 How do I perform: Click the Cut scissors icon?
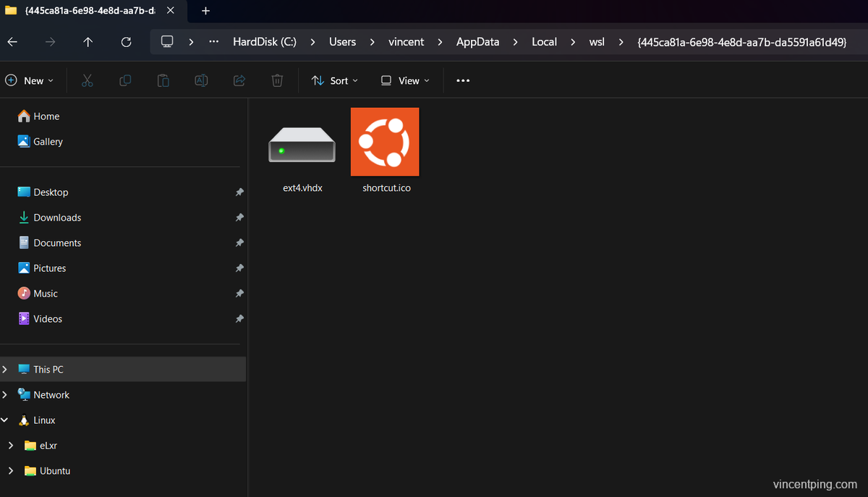[x=88, y=80]
